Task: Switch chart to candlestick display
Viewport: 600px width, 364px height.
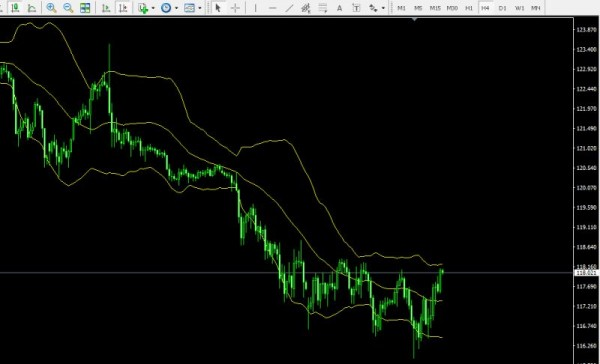Action: [15, 8]
